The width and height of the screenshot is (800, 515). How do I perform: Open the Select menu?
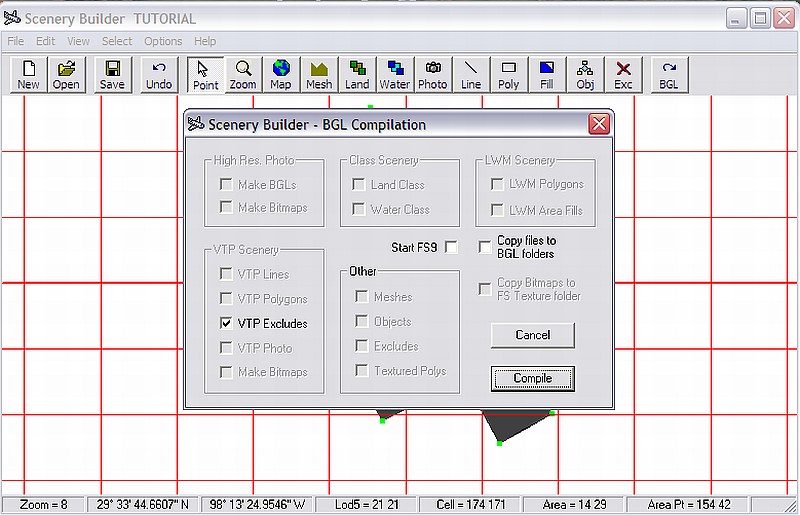coord(117,41)
